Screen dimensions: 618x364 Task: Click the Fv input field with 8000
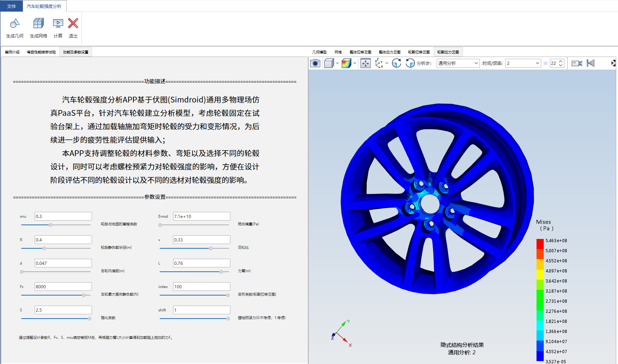pos(63,287)
